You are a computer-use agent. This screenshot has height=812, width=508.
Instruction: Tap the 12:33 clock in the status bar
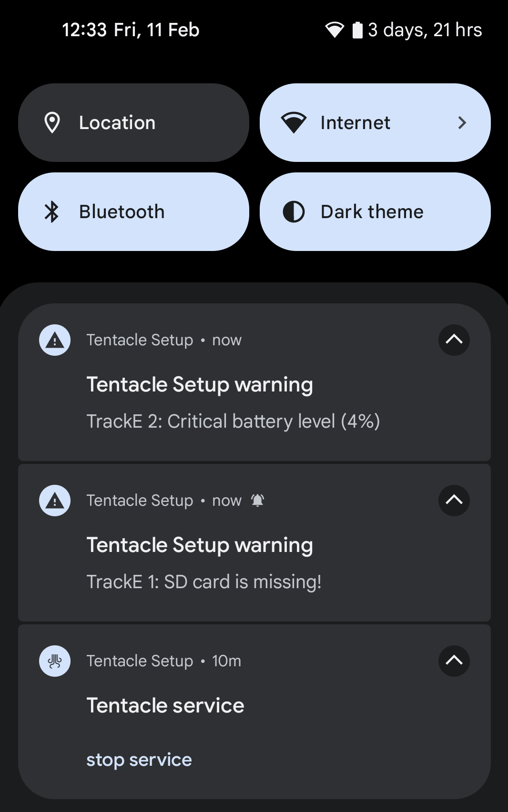pos(84,30)
